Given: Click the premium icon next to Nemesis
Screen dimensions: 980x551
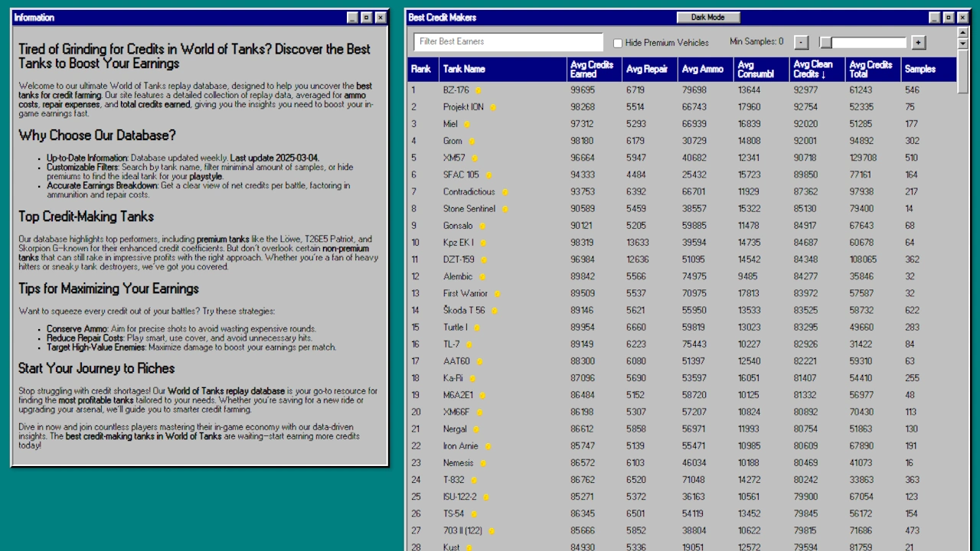Looking at the screenshot, I should tap(482, 463).
